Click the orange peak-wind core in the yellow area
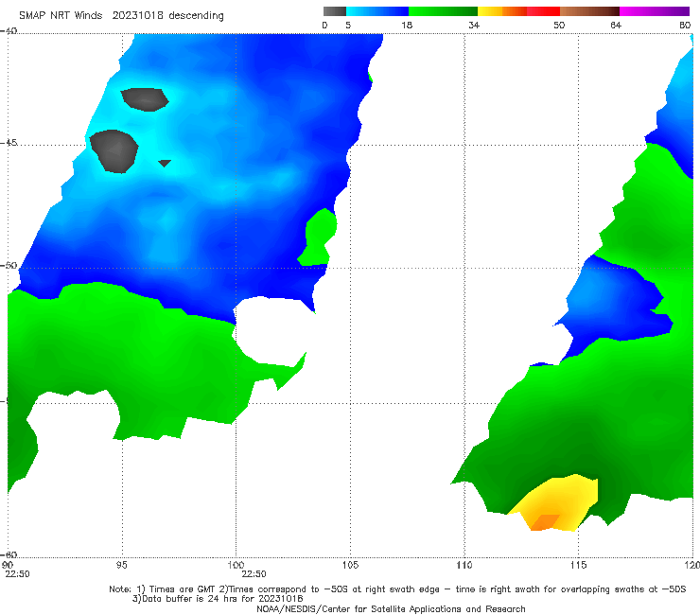This screenshot has height=615, width=700. [545, 522]
